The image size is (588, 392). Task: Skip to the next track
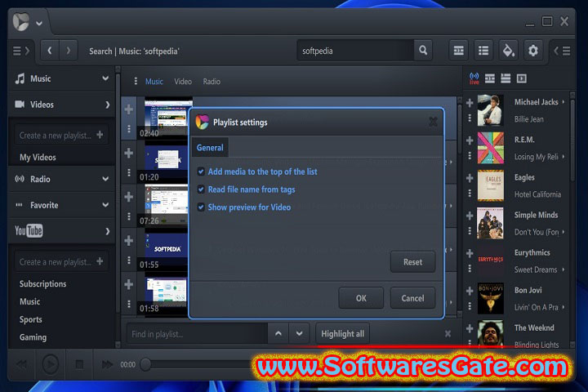coord(107,364)
